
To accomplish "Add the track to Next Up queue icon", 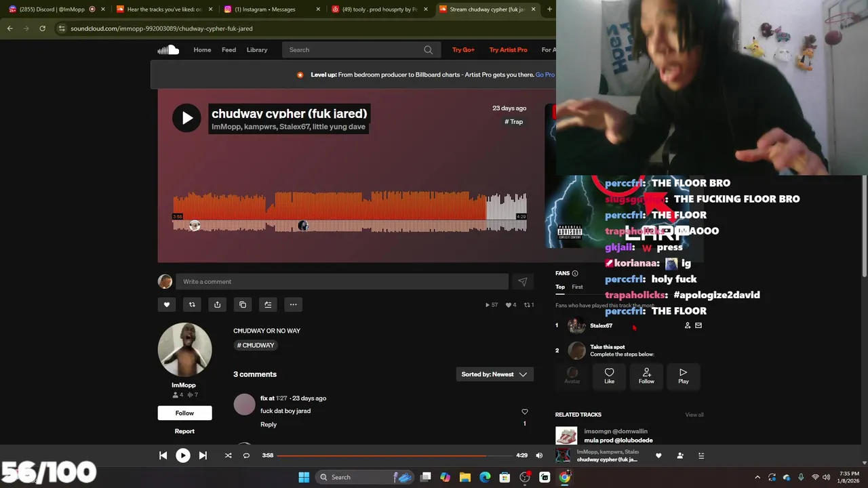I will point(268,304).
